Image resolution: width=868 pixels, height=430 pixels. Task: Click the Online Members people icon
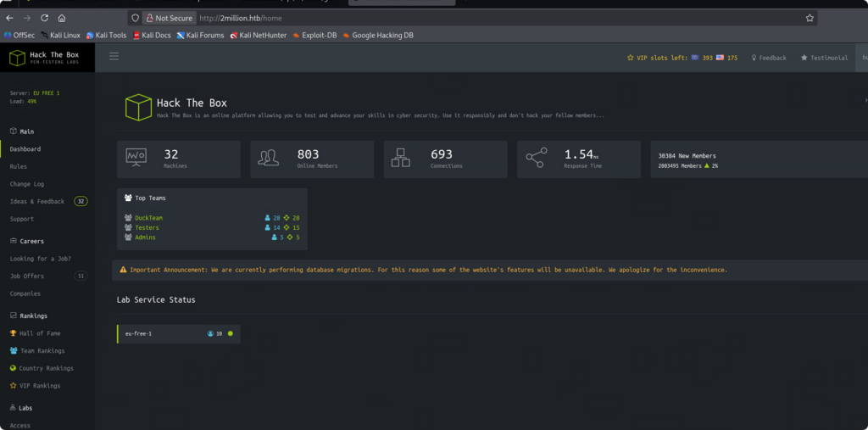tap(269, 158)
